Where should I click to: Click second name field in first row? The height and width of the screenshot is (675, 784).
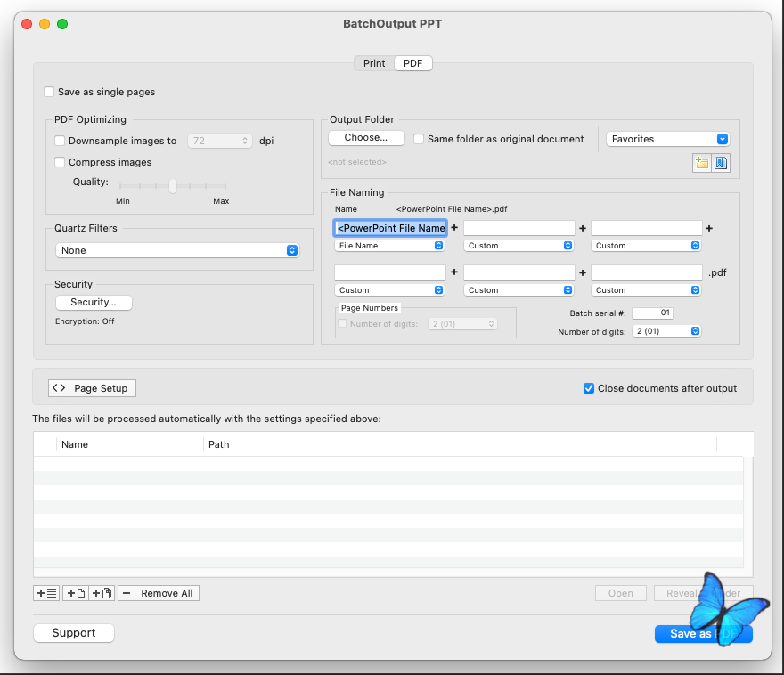[x=519, y=228]
